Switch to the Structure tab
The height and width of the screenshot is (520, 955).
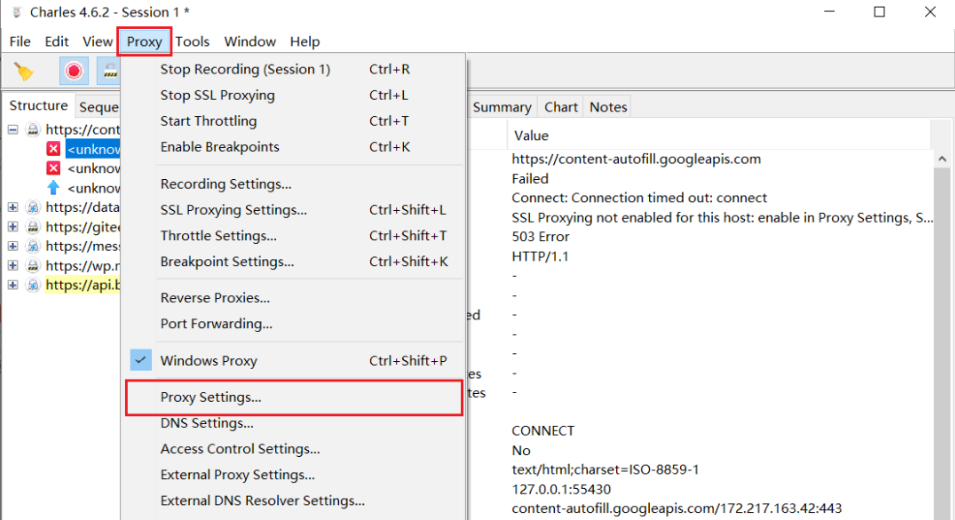coord(38,105)
